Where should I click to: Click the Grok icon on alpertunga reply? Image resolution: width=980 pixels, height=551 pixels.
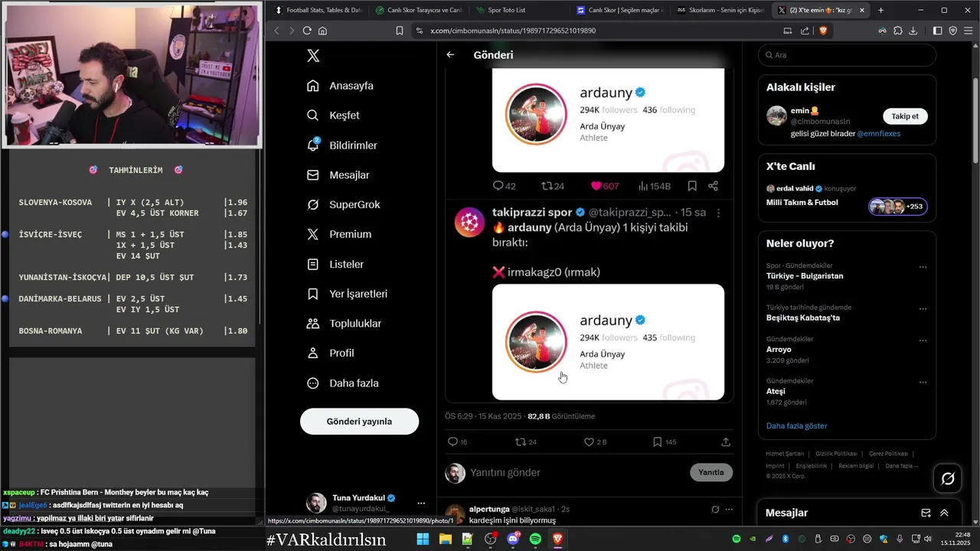click(715, 509)
